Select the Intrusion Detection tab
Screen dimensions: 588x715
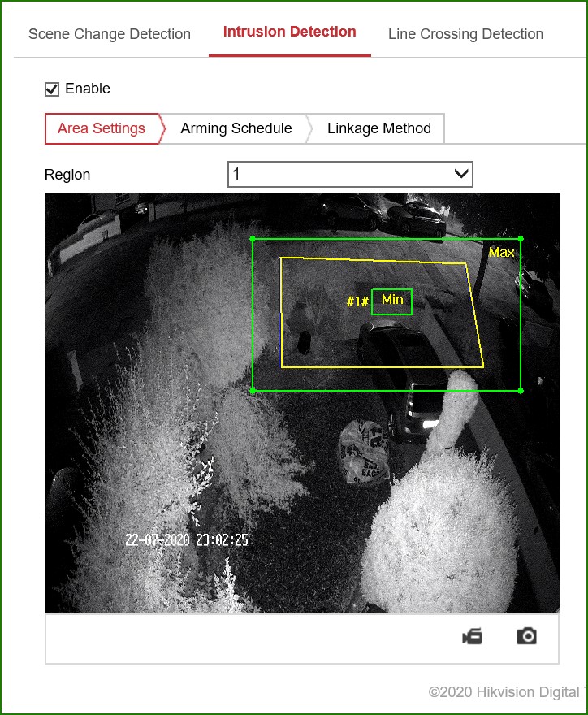tap(289, 32)
